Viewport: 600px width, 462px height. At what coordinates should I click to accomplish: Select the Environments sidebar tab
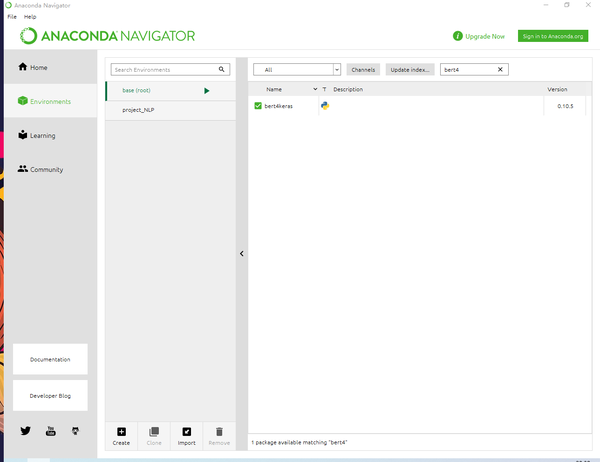pos(51,101)
